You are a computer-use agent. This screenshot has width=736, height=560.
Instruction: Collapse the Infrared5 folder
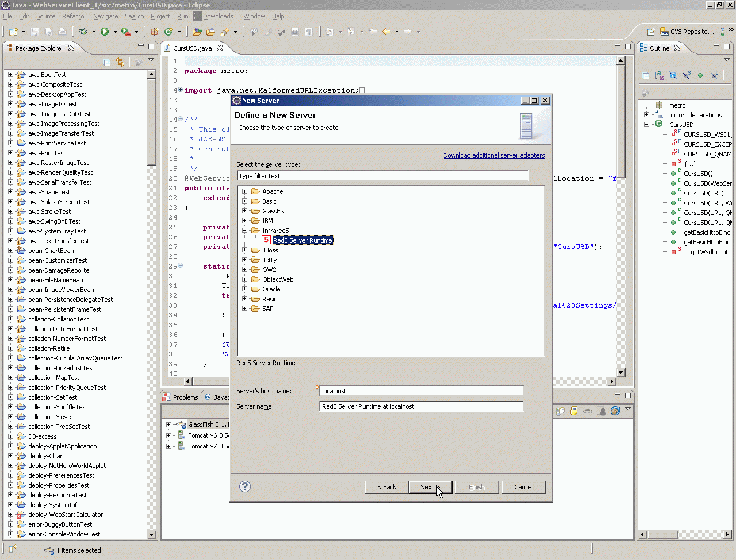tap(245, 231)
